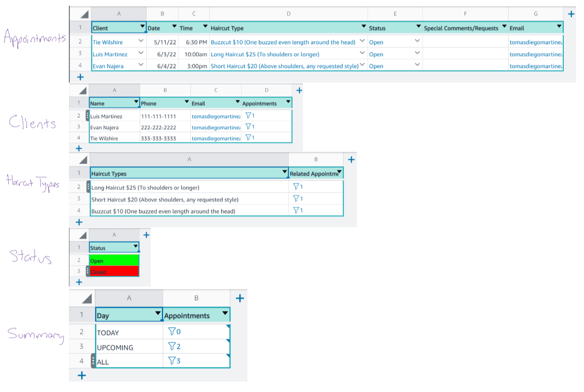The height and width of the screenshot is (392, 584).
Task: Add a new row below the ALL summary row
Action: pyautogui.click(x=82, y=375)
